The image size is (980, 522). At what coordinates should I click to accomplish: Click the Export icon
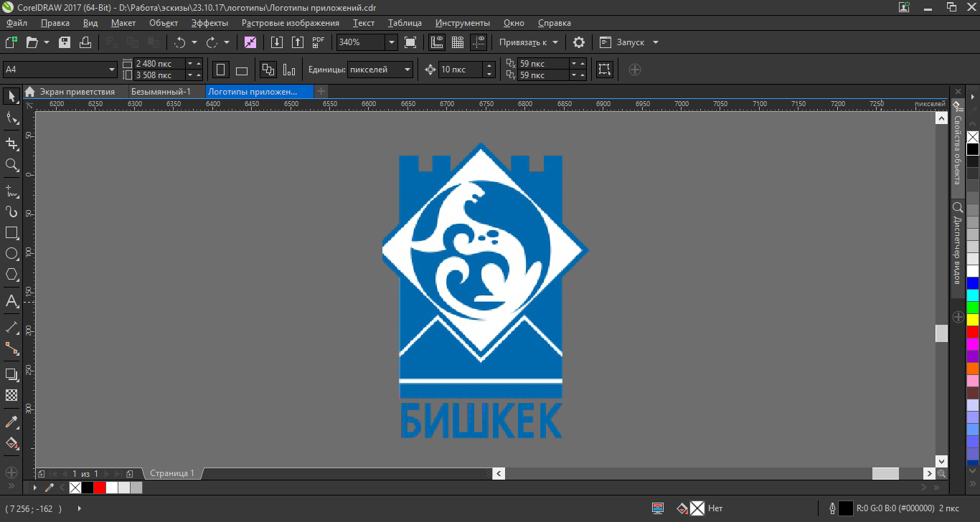pos(297,42)
